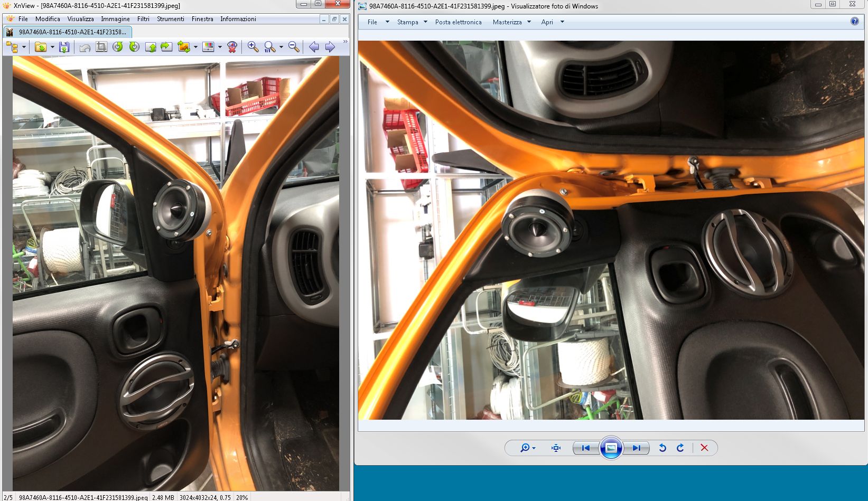This screenshot has width=868, height=501.
Task: Start the slideshow with center button
Action: pyautogui.click(x=611, y=448)
